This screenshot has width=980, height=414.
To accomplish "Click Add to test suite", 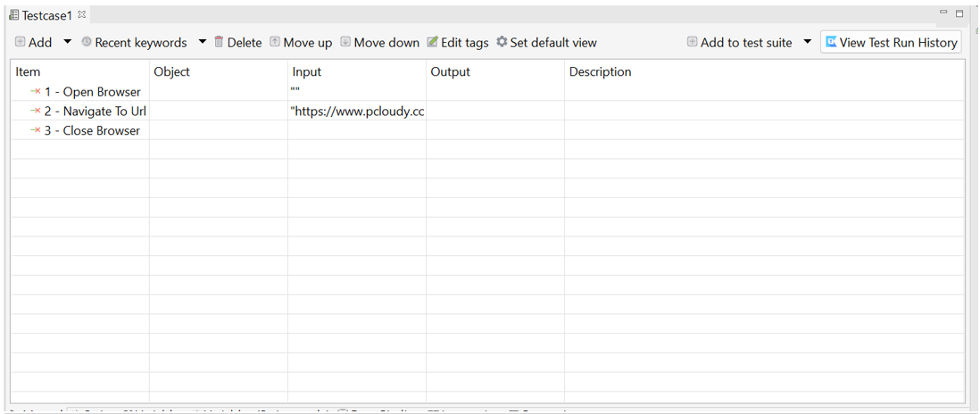I will pos(739,43).
